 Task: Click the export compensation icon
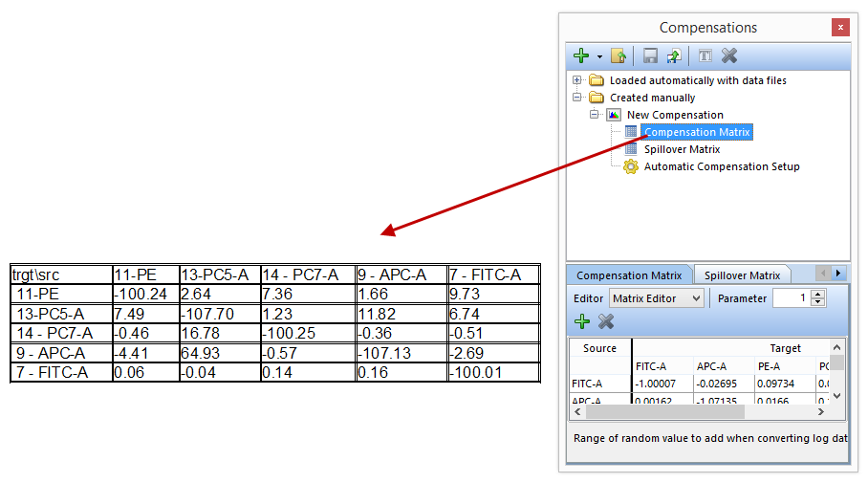click(674, 56)
